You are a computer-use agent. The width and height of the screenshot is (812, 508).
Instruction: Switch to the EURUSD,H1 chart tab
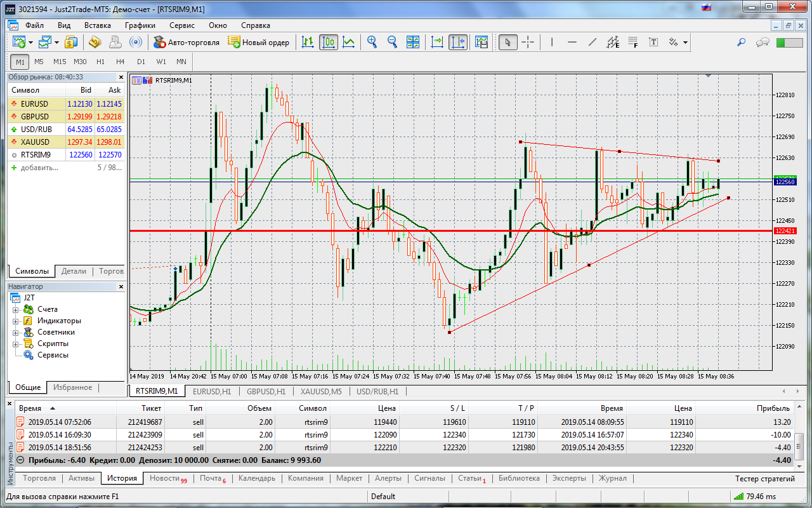click(212, 391)
